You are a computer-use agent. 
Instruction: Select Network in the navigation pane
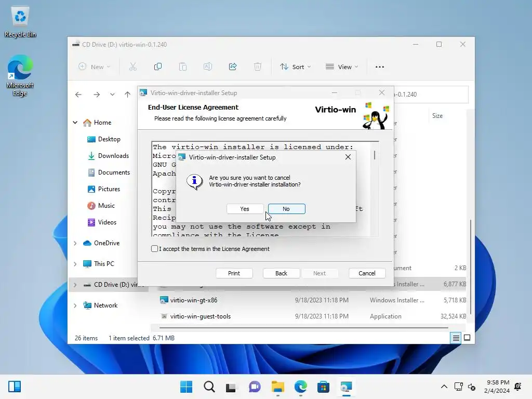pos(105,305)
